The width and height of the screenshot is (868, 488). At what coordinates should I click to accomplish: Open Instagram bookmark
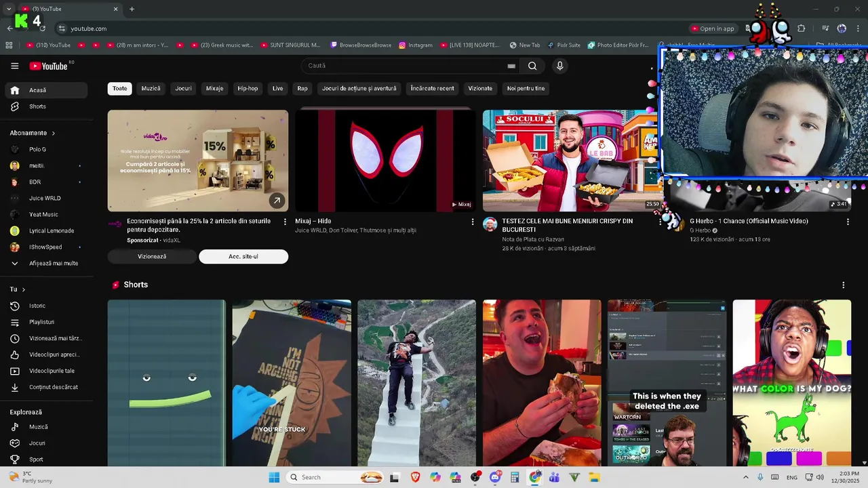click(x=416, y=45)
